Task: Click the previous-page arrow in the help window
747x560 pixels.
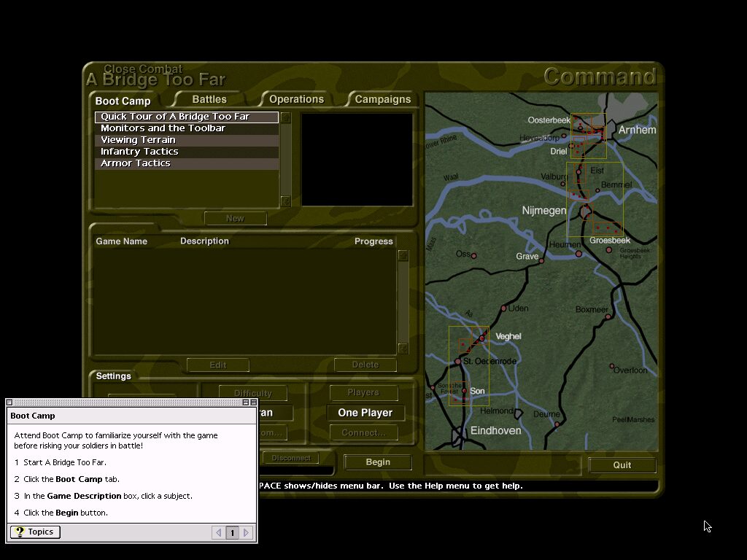Action: coord(218,532)
